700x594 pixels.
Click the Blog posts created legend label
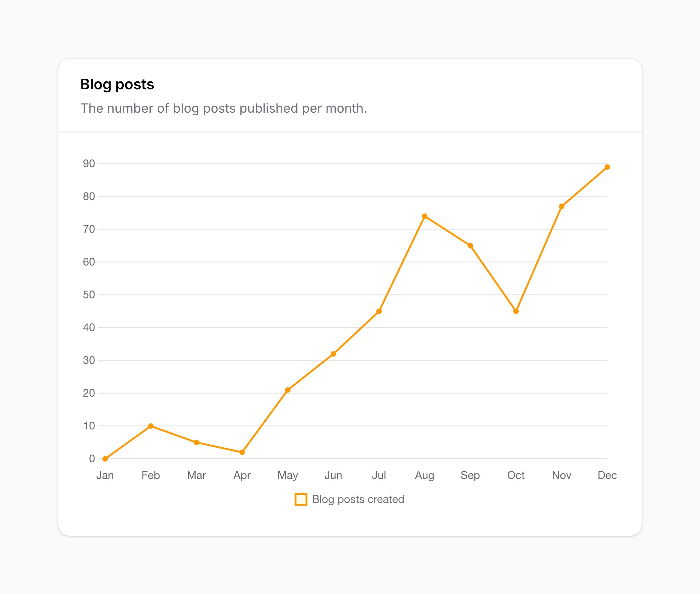[358, 499]
